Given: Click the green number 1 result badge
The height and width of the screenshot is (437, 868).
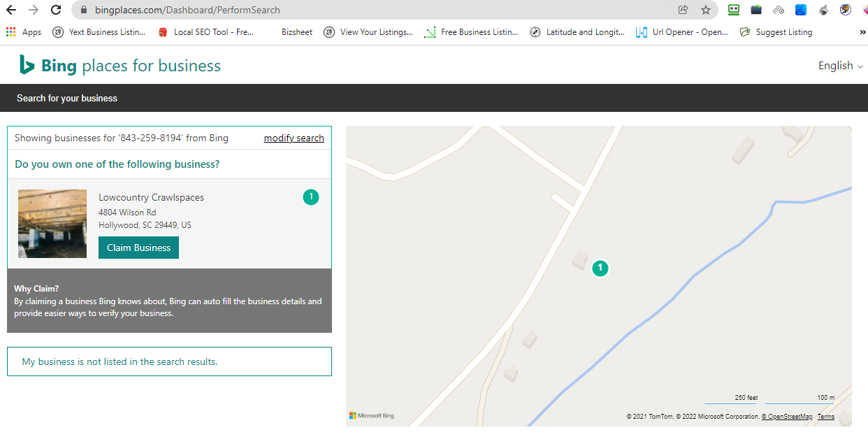Looking at the screenshot, I should (x=311, y=197).
